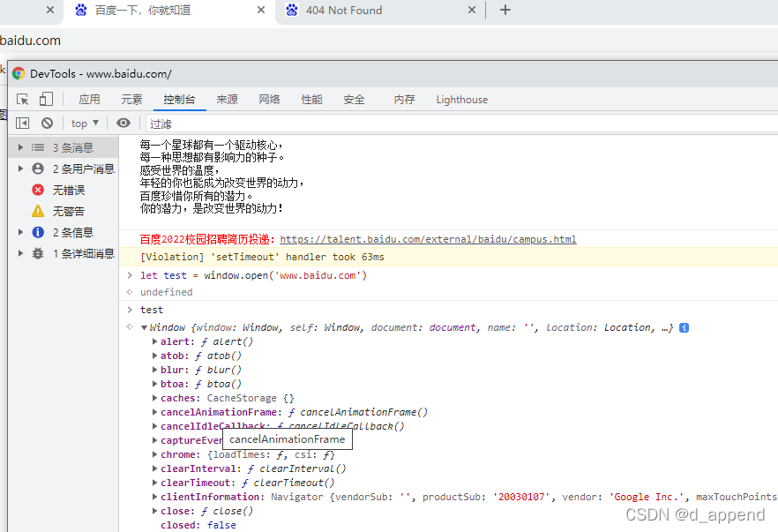Expand the 1 条详细消息 sidebar group
The height and width of the screenshot is (532, 778).
coord(21,253)
